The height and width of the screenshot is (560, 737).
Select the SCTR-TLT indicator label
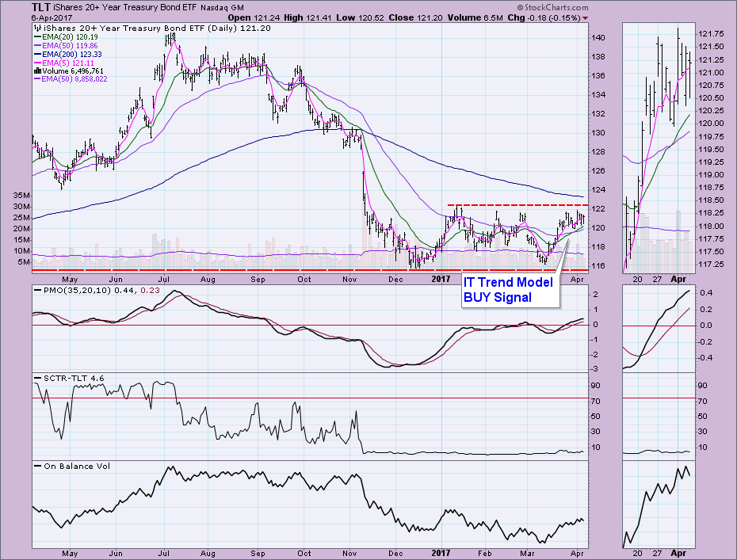point(63,379)
